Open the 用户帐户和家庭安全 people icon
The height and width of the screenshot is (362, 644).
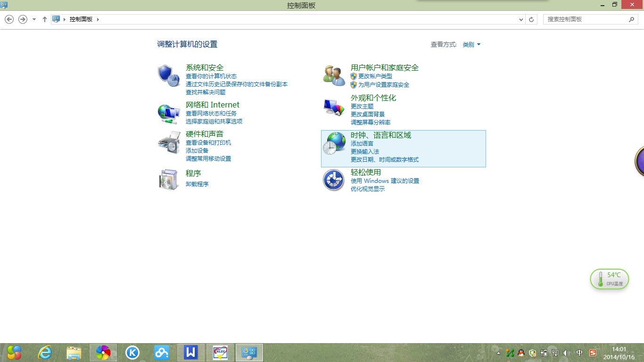334,75
